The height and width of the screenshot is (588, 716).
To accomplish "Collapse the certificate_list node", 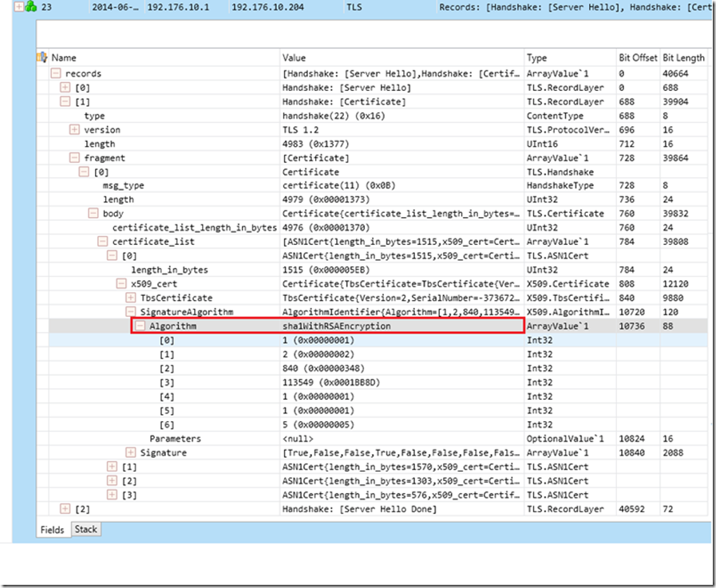I will 103,242.
